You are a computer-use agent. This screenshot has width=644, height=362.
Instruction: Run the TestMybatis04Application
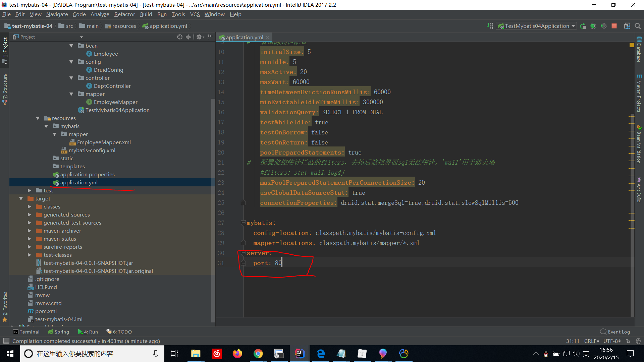point(583,26)
